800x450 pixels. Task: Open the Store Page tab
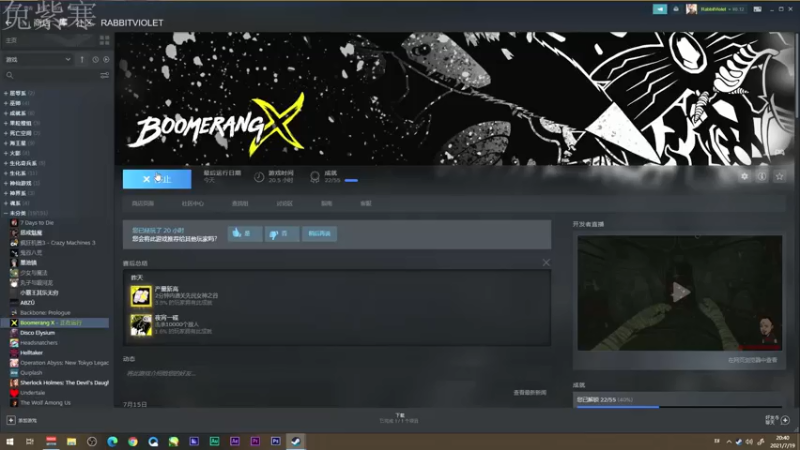pos(143,204)
